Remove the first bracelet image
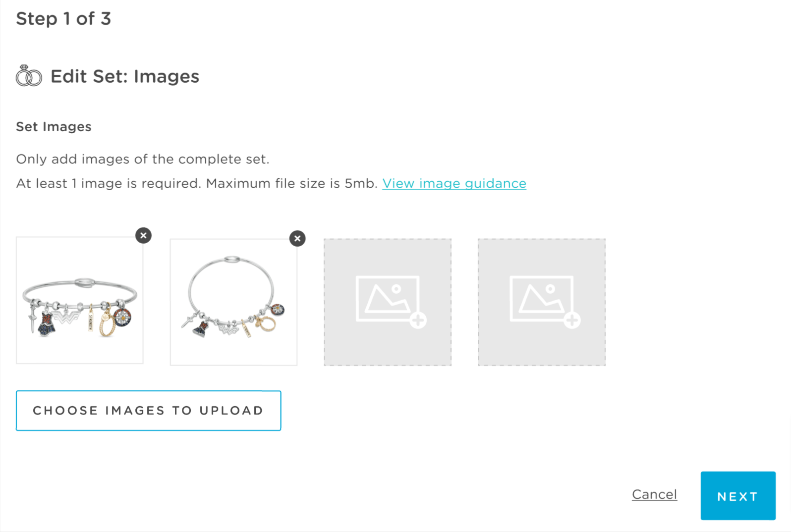Image resolution: width=791 pixels, height=532 pixels. (x=144, y=235)
